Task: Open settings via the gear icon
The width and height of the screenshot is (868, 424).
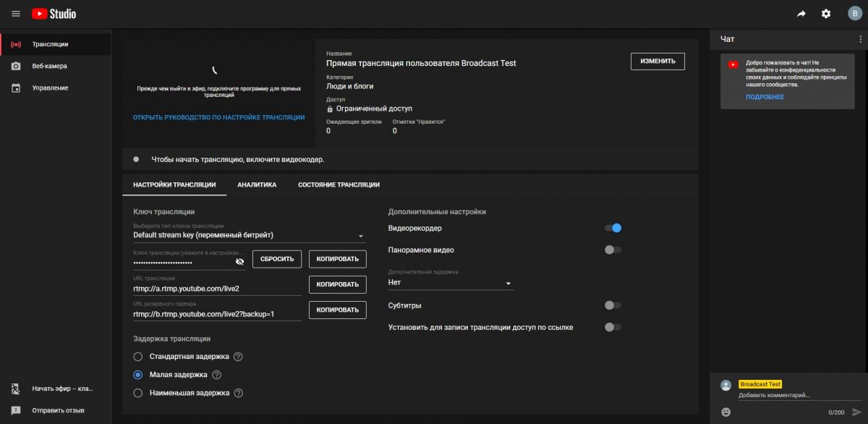Action: (826, 14)
